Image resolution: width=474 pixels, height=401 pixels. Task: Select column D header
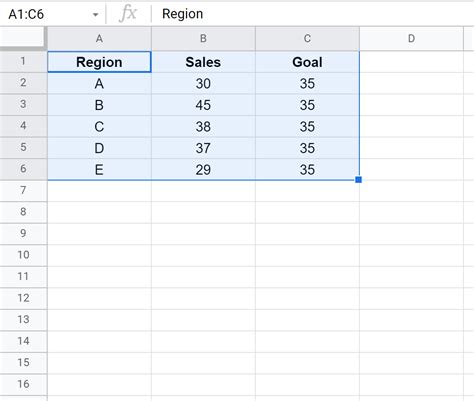(411, 39)
